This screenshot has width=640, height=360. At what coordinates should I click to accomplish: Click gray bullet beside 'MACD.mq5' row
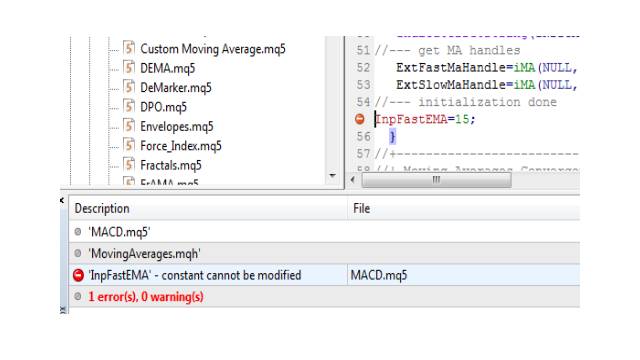[x=78, y=232]
